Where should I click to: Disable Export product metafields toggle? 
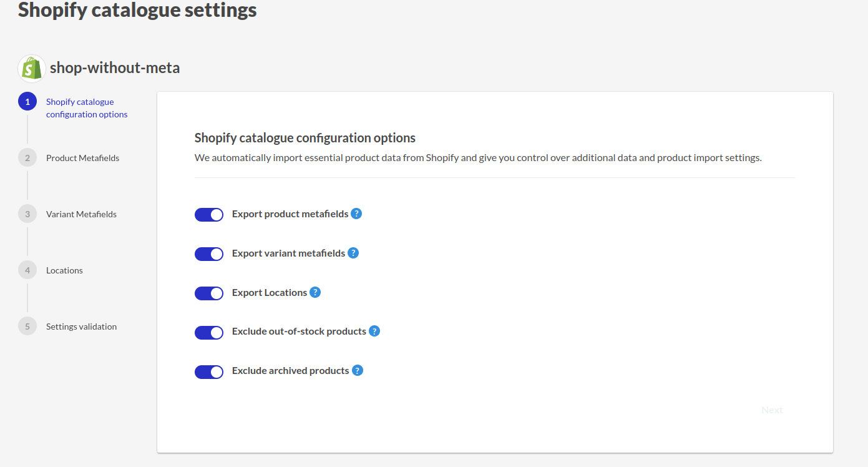[x=209, y=215]
